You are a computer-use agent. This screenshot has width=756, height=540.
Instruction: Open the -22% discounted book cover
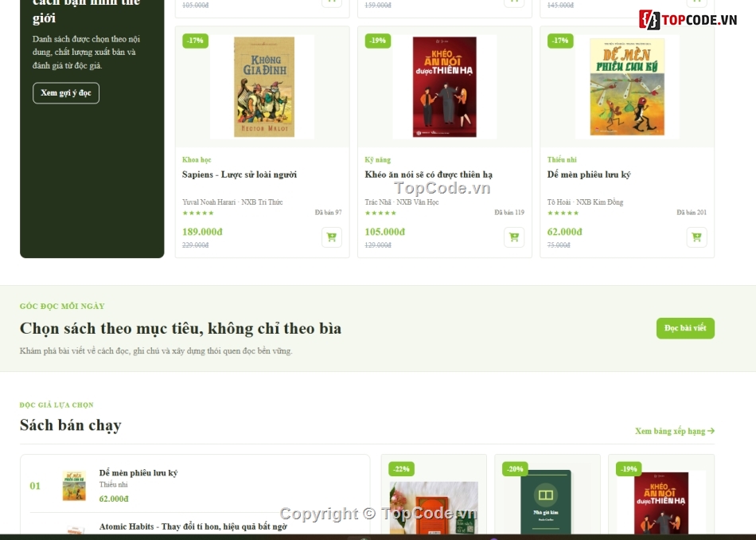[x=434, y=507]
